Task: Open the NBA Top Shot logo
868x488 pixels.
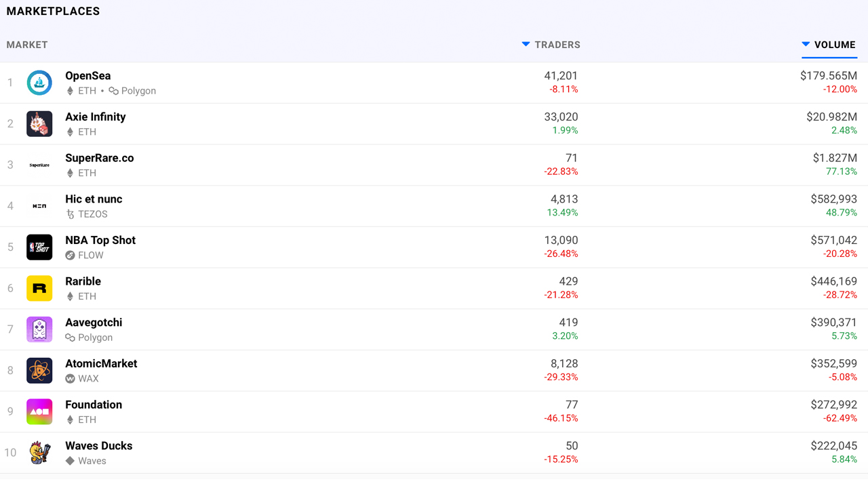Action: (x=39, y=247)
